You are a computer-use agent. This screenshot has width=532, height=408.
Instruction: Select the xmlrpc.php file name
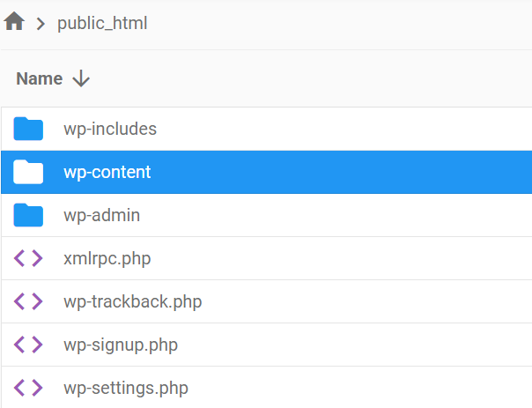(x=107, y=258)
